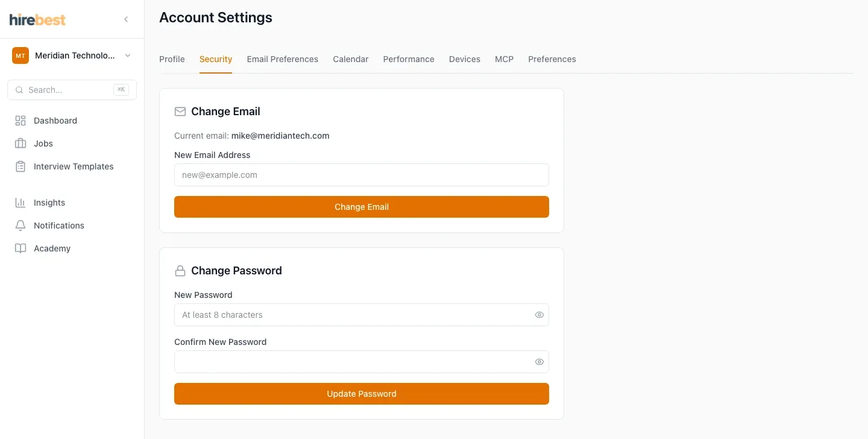Click the lock icon beside Change Password
This screenshot has width=868, height=439.
pos(180,271)
